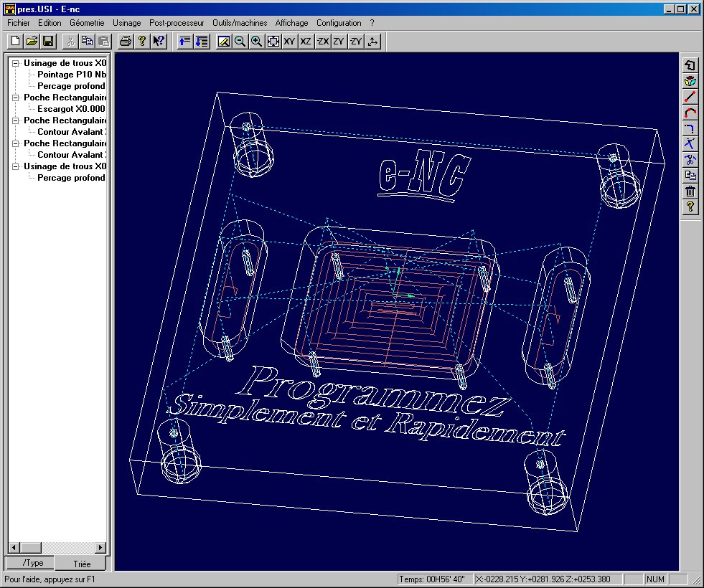Viewport: 704px width, 588px height.
Task: Select the blue scissors cut tool
Action: (x=690, y=160)
